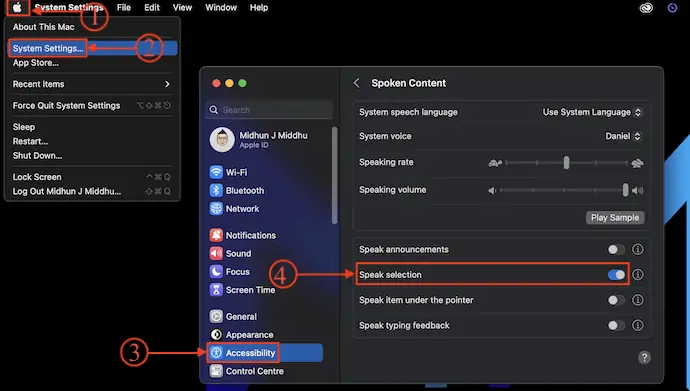Viewport: 690px width, 391px height.
Task: Open the System voice Daniel dropdown
Action: pyautogui.click(x=623, y=136)
